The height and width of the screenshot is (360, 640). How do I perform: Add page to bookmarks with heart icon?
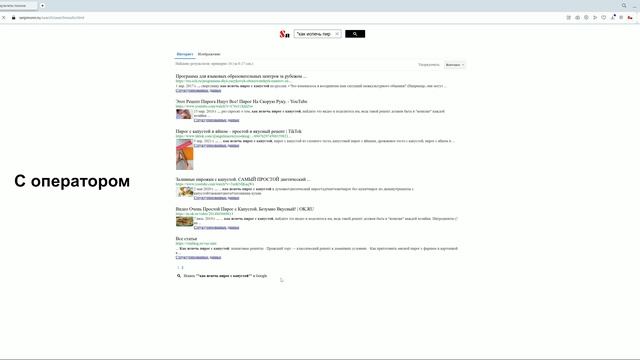pos(604,18)
